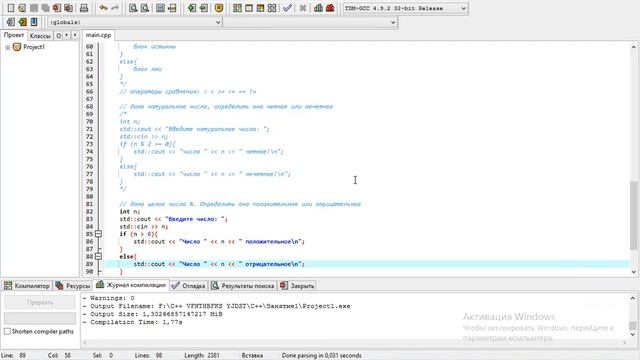
Task: Open profile analysis via green chart icon
Action: 318,8
